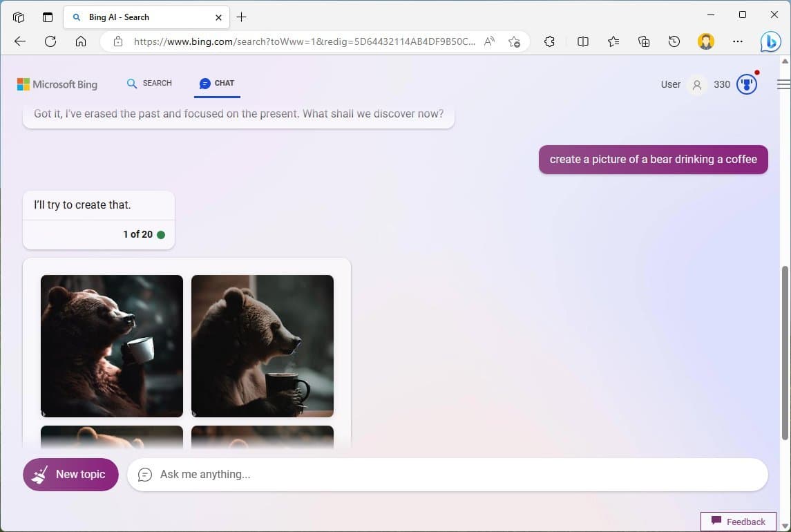791x532 pixels.
Task: Click the Microsoft Rewards medal icon
Action: (746, 84)
